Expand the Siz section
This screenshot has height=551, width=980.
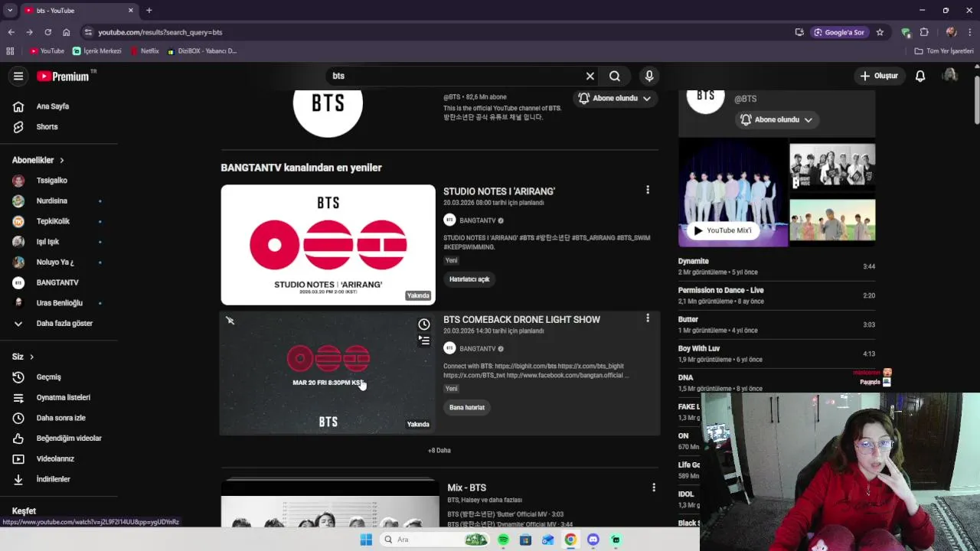point(23,357)
